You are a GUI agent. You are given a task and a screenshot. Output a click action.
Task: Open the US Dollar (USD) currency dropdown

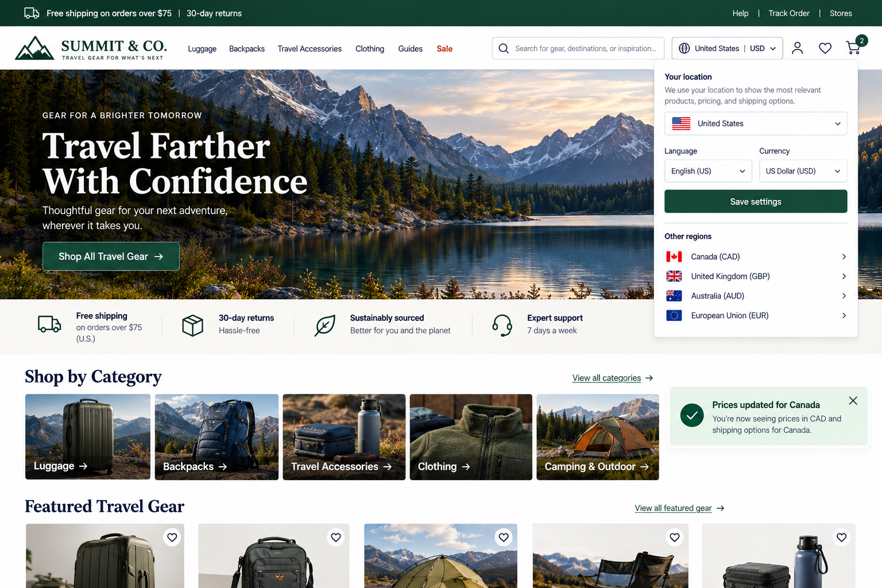tap(803, 171)
